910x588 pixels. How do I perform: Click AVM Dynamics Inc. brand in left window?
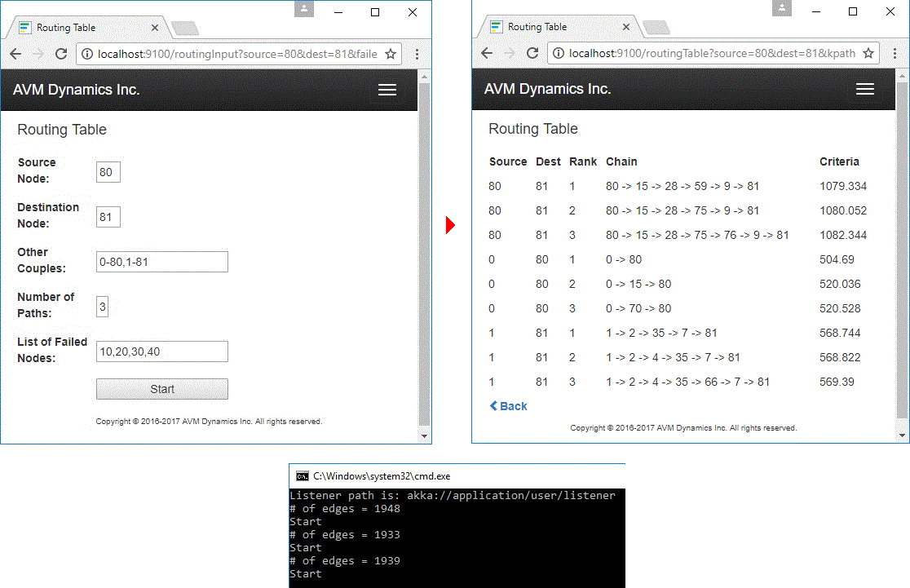76,90
